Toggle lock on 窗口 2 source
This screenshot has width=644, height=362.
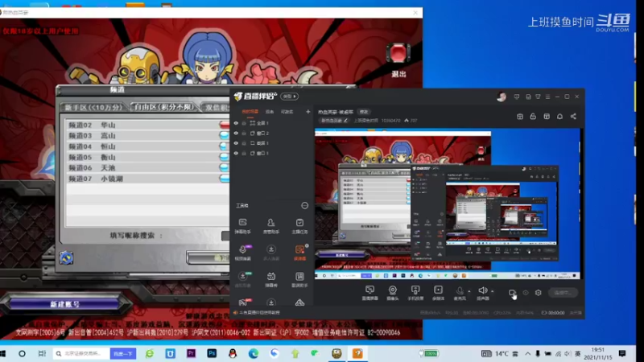tap(244, 133)
